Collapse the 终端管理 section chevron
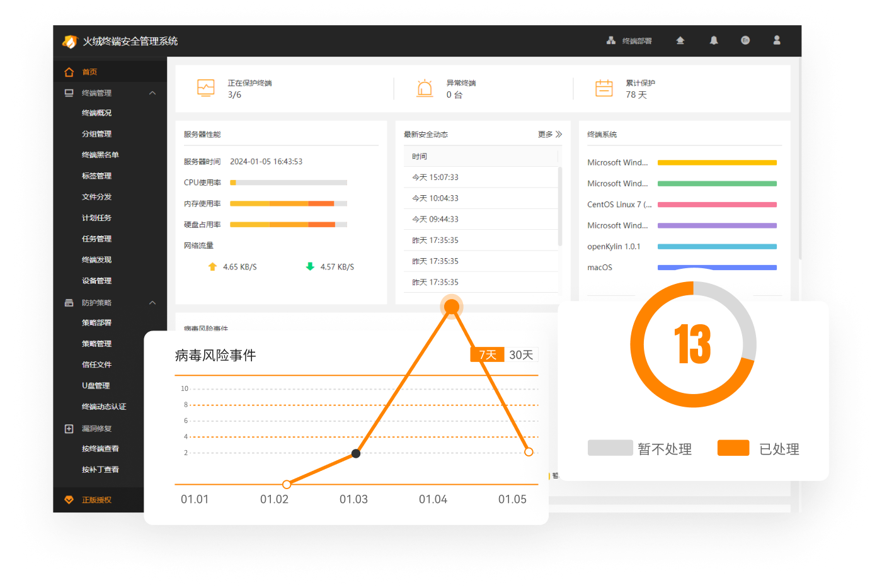This screenshot has width=882, height=588. pos(152,93)
